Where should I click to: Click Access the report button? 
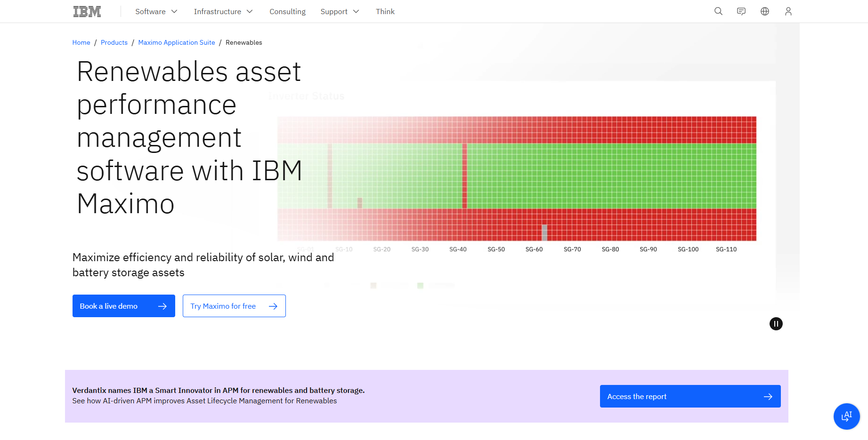(690, 396)
